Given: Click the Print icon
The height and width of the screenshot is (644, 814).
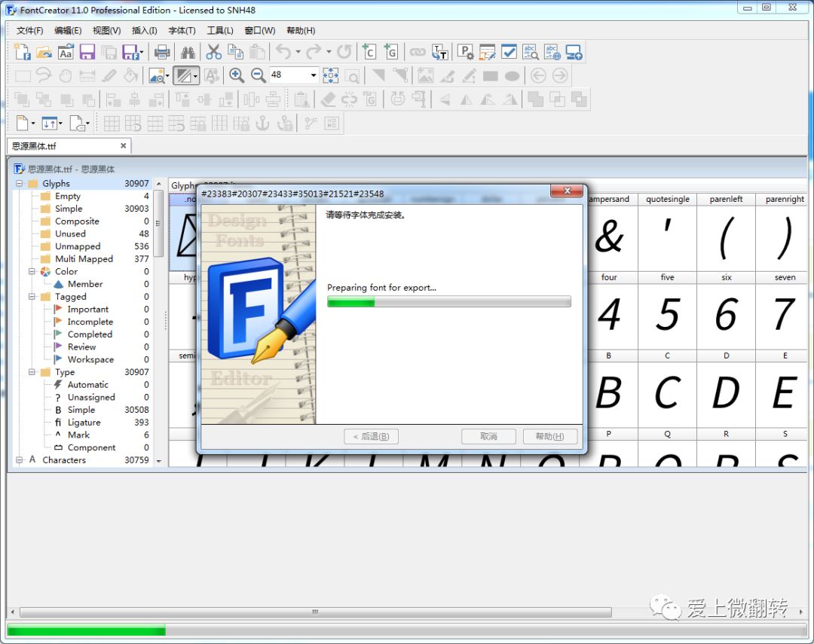Looking at the screenshot, I should pos(162,52).
